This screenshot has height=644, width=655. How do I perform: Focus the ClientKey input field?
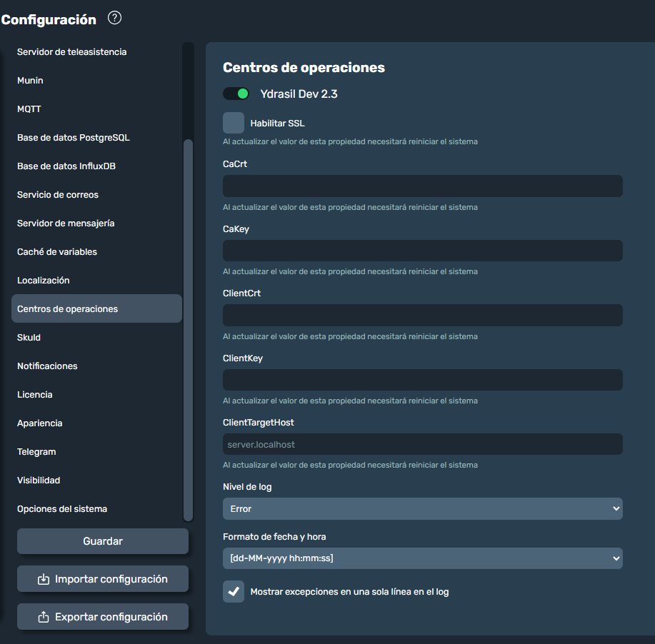tap(422, 380)
